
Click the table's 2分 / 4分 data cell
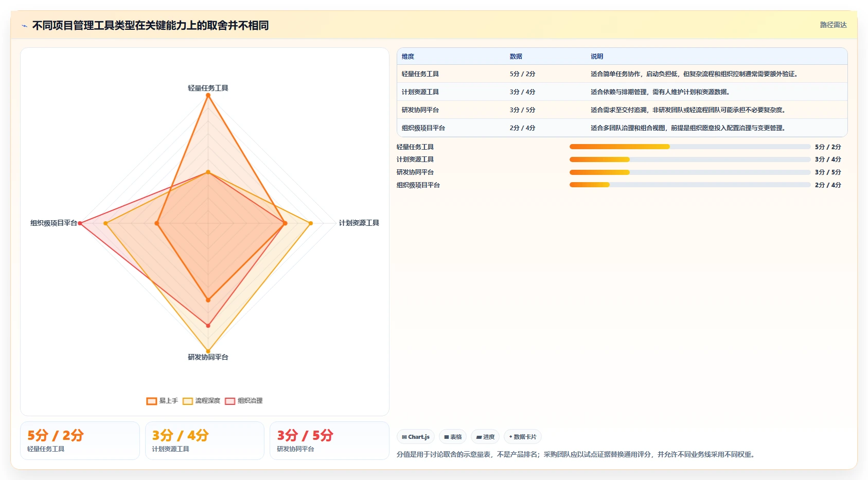tap(523, 128)
